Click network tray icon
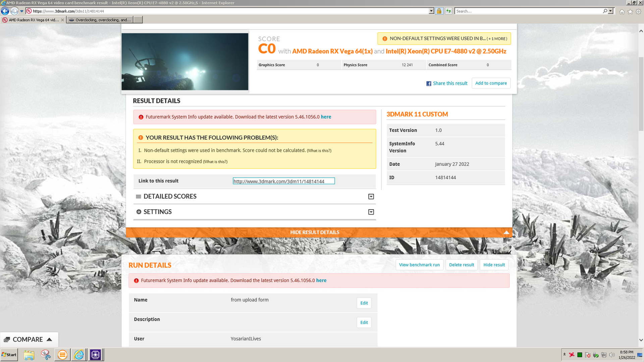The height and width of the screenshot is (362, 644). (604, 355)
